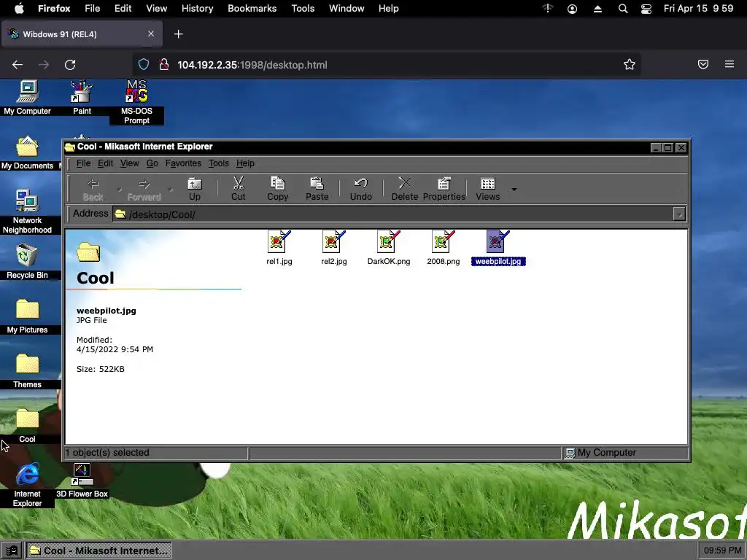The height and width of the screenshot is (560, 747).
Task: Close the Wibdows 91 (REL4) tab
Action: (x=151, y=34)
